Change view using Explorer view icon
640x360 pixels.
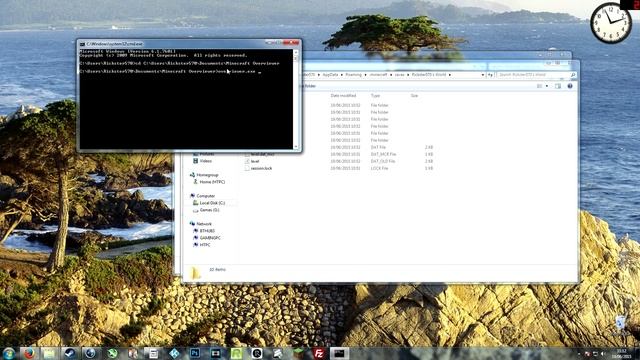(540, 86)
